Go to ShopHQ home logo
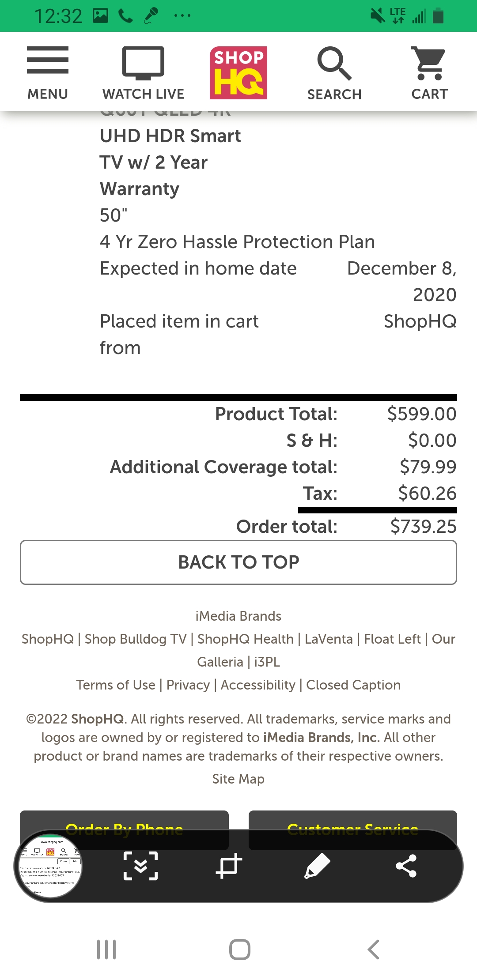 pyautogui.click(x=238, y=73)
